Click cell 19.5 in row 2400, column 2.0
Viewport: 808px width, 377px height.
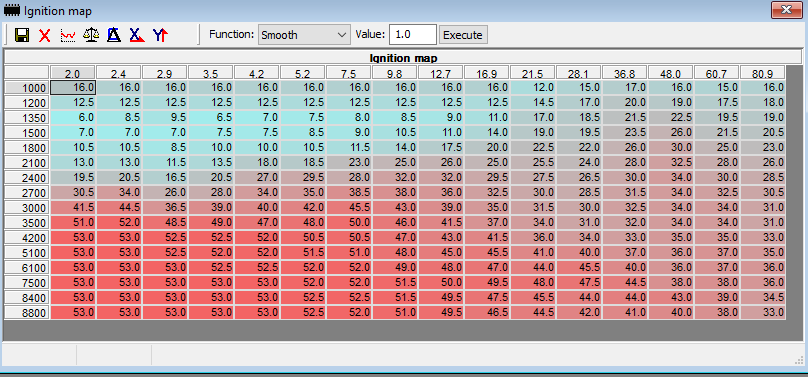[73, 178]
